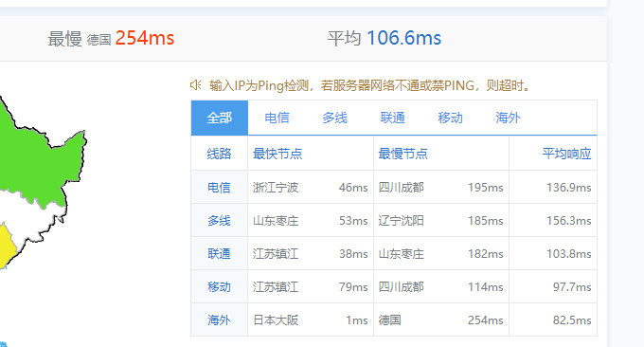The height and width of the screenshot is (347, 644).
Task: Select the 电信 row label
Action: tap(219, 188)
